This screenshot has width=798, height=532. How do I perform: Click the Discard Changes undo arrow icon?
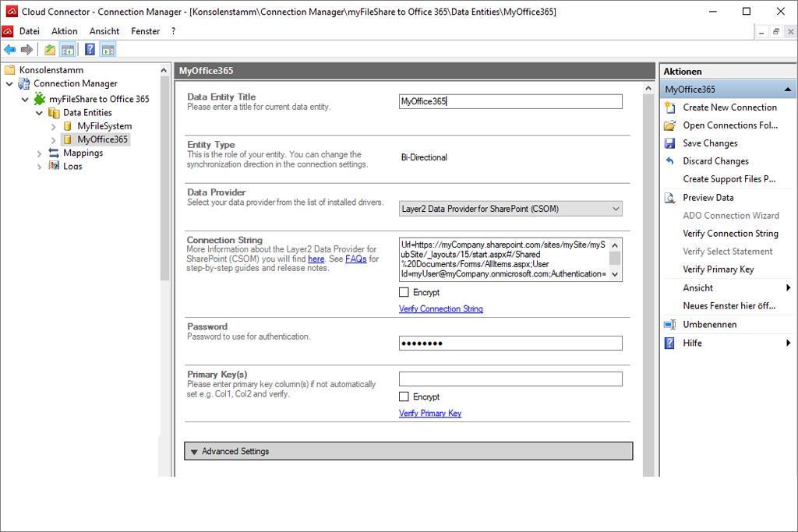[x=669, y=161]
